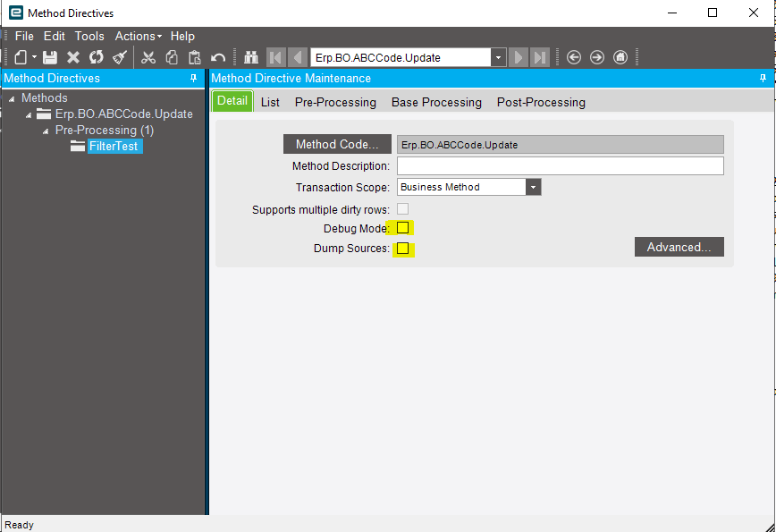Screen dimensions: 776x532
Task: Enable the Dump Sources checkbox
Action: (403, 249)
